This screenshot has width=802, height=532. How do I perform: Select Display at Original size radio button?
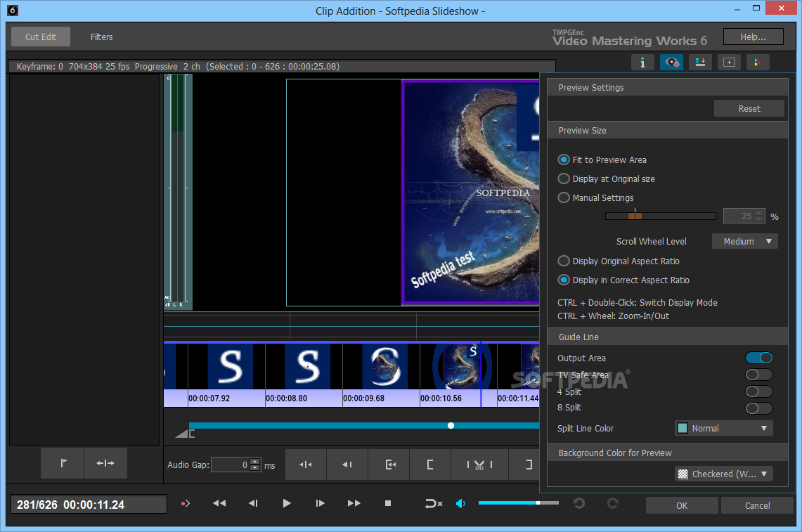click(564, 179)
